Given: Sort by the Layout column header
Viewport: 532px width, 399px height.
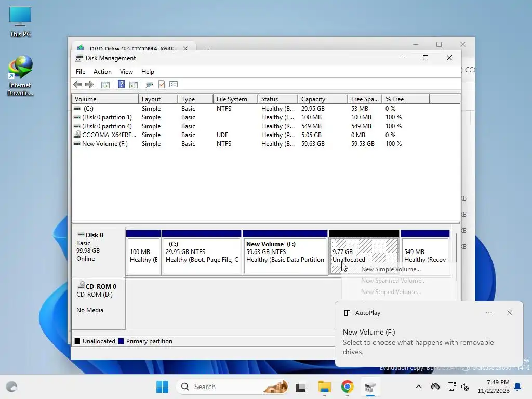Looking at the screenshot, I should point(158,99).
